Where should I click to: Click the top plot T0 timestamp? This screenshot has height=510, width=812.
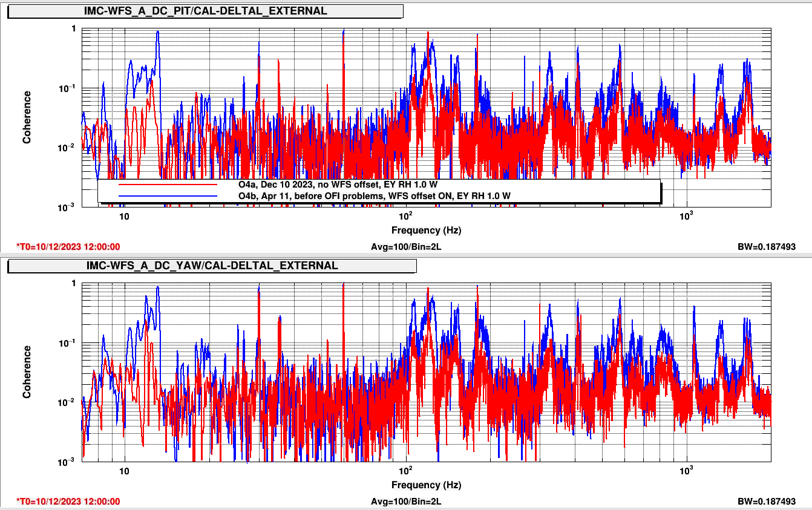click(68, 247)
